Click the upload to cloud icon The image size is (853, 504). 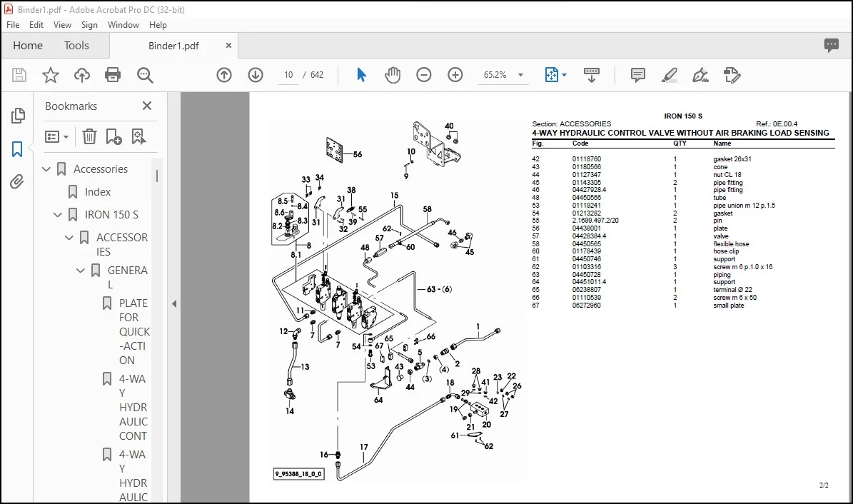[82, 75]
